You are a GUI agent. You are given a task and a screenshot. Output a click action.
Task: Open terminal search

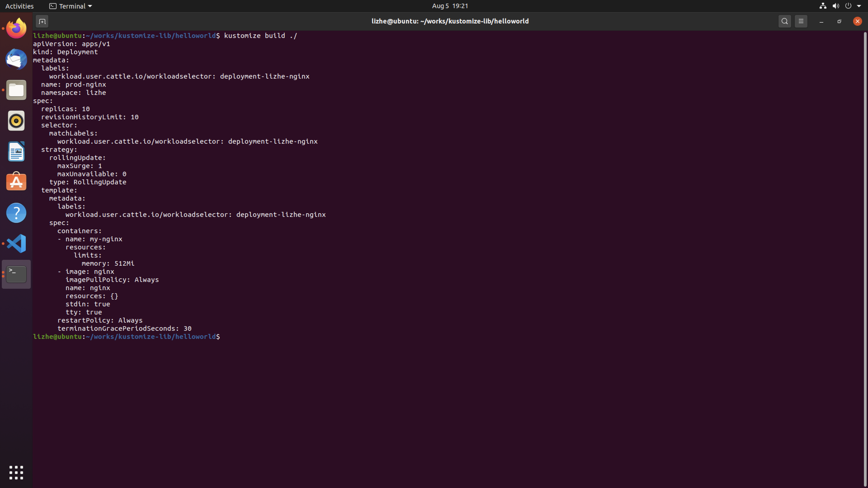(784, 21)
